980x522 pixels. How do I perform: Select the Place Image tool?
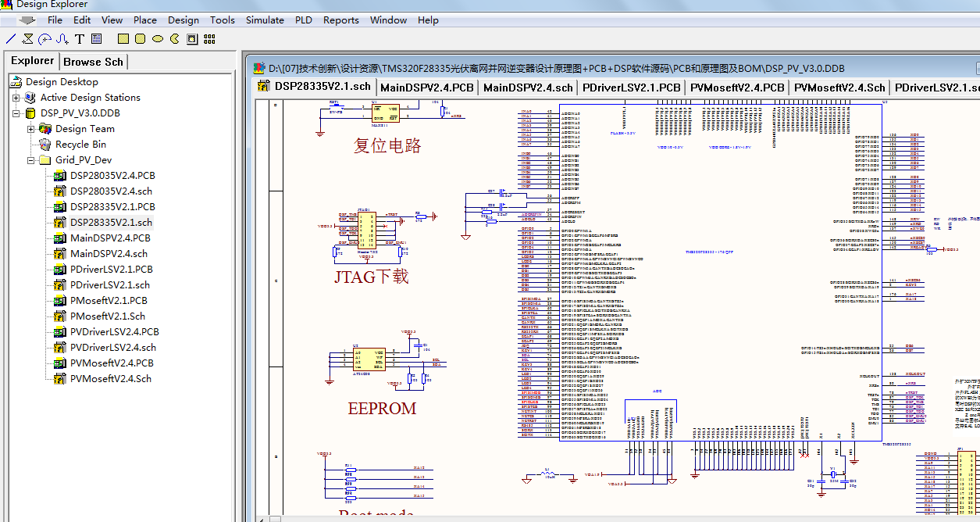[191, 38]
